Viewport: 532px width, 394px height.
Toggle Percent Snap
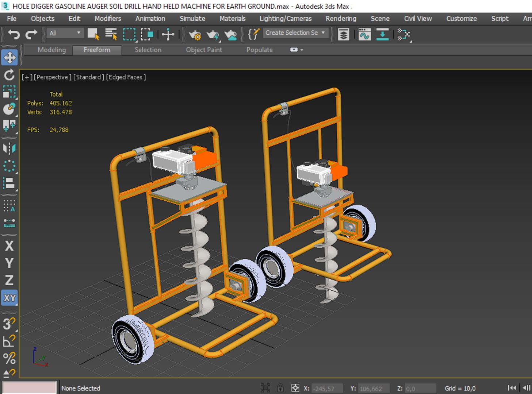pos(9,358)
